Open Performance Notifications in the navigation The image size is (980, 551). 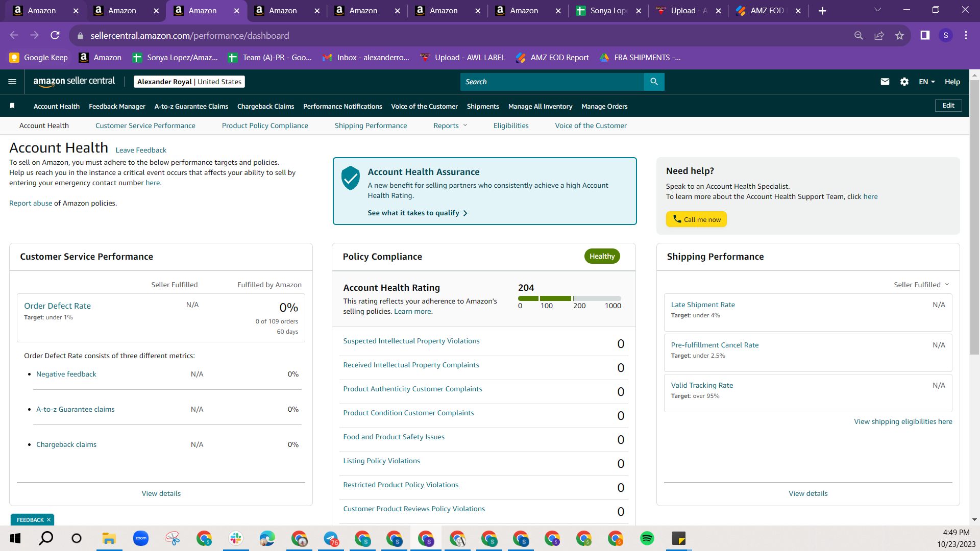(342, 106)
